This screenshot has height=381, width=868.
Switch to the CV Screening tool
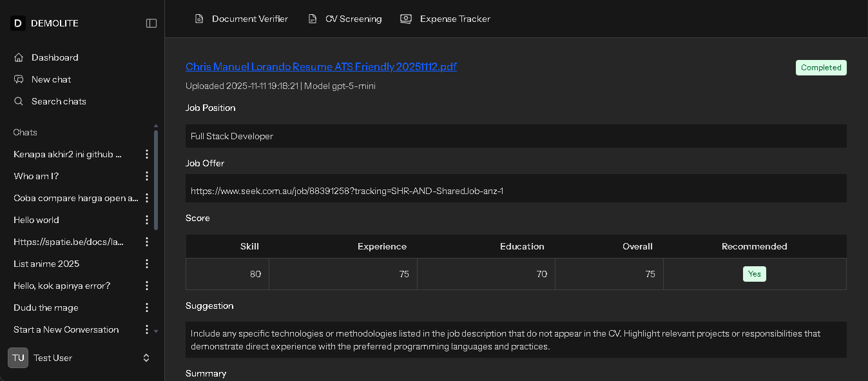coord(345,19)
